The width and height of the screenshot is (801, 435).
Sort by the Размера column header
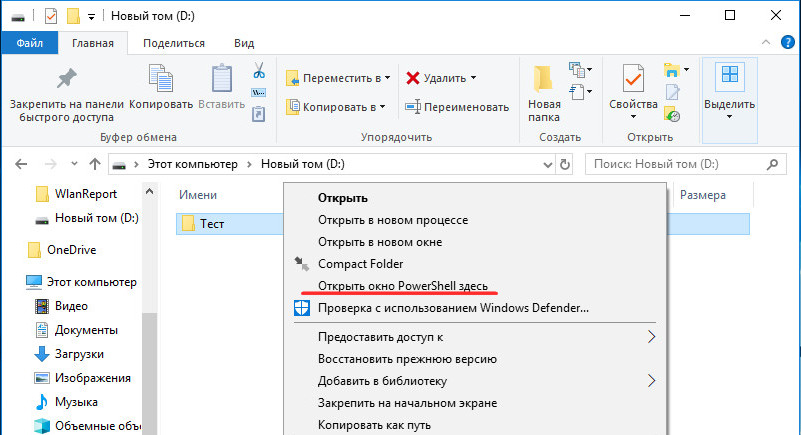point(702,195)
